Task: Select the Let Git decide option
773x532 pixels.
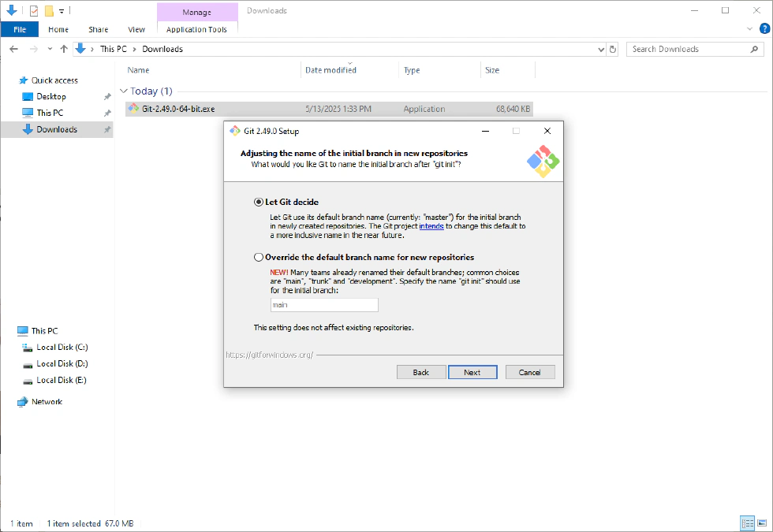Action: point(259,202)
